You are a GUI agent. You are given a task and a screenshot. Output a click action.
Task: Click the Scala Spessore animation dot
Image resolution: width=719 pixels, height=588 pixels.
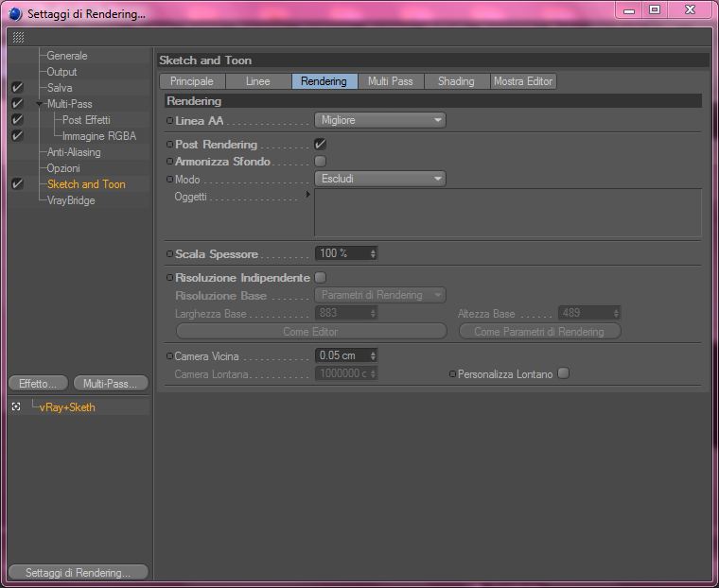click(169, 253)
